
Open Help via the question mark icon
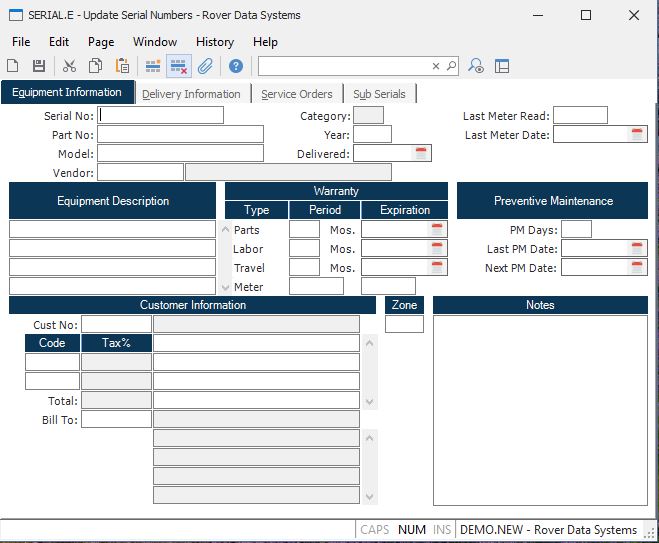[236, 66]
